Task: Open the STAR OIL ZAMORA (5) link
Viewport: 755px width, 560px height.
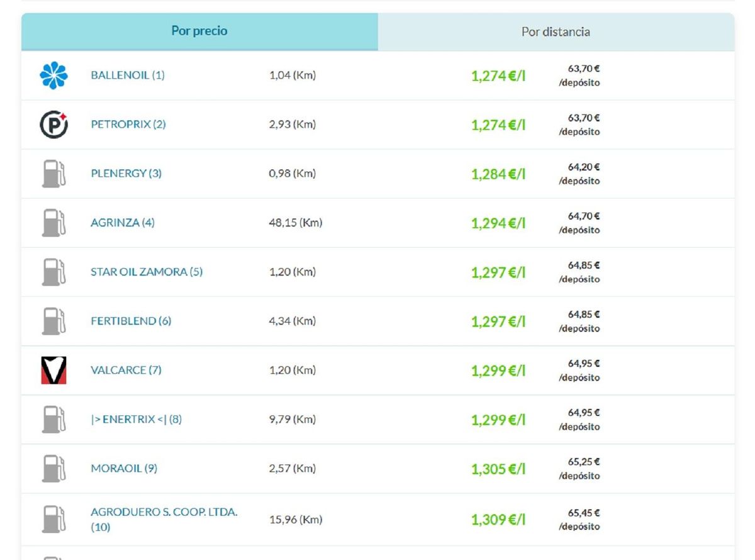Action: [147, 272]
